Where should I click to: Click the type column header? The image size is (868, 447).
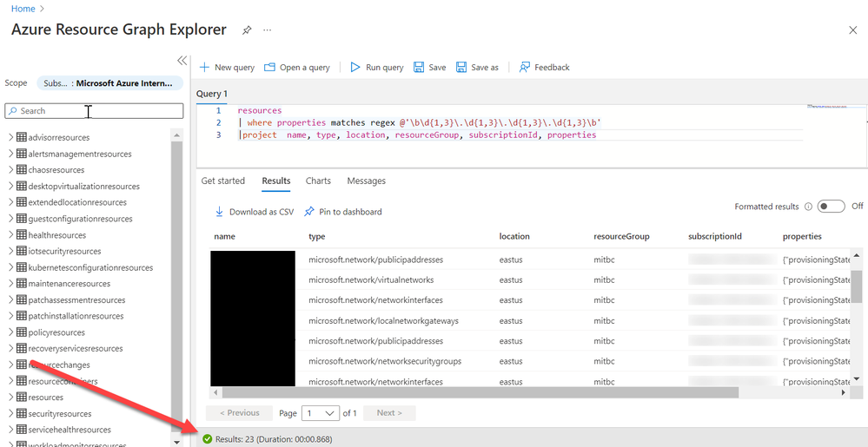(x=316, y=236)
